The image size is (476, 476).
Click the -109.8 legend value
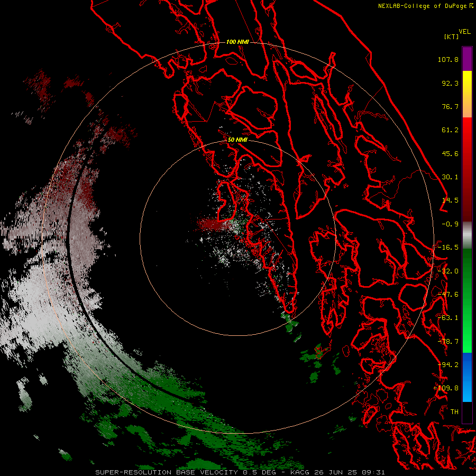pos(446,388)
